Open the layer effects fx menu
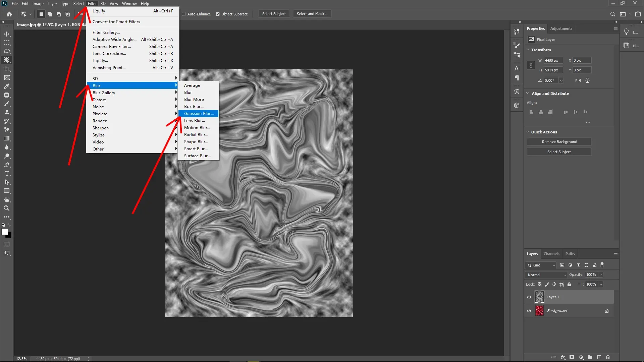The height and width of the screenshot is (362, 644). (563, 357)
